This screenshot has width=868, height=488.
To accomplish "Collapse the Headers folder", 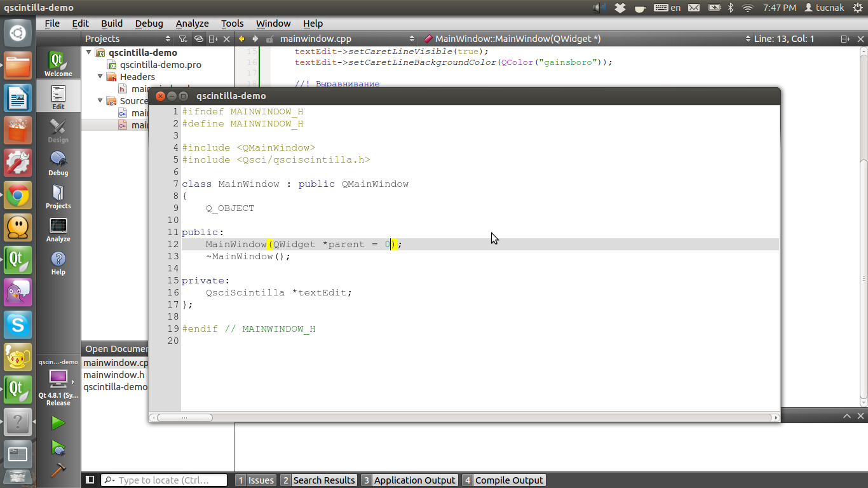I will point(100,76).
